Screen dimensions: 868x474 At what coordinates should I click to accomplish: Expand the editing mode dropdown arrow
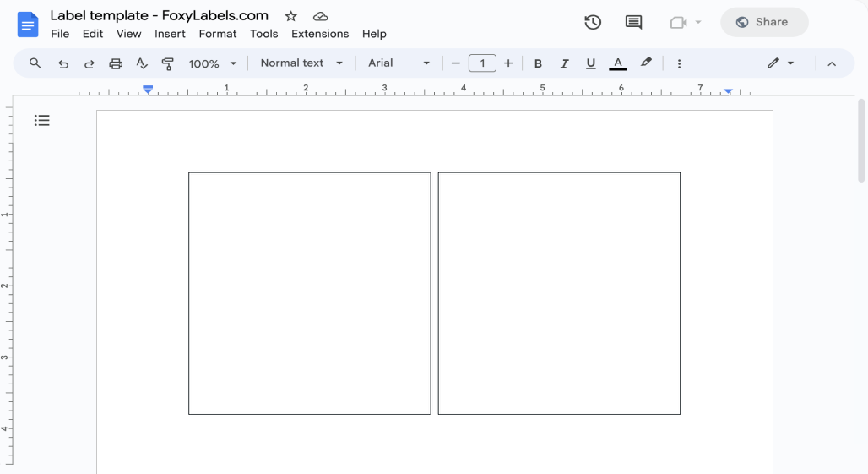pyautogui.click(x=790, y=63)
